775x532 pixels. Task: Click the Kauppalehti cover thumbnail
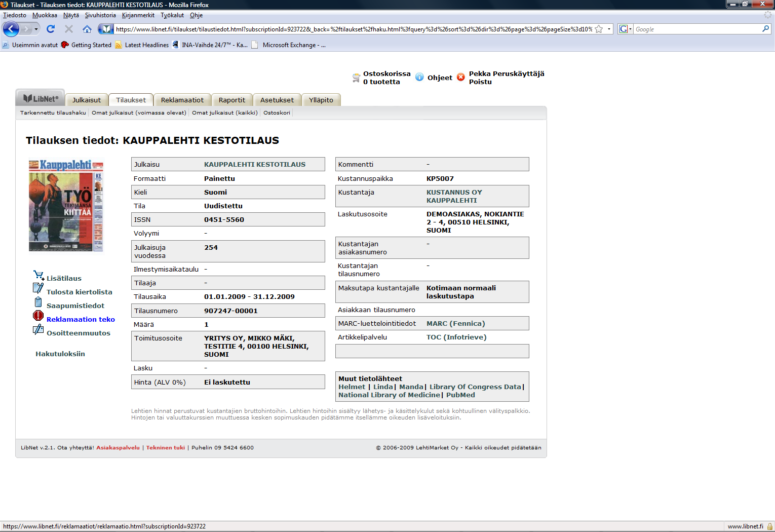pos(66,205)
